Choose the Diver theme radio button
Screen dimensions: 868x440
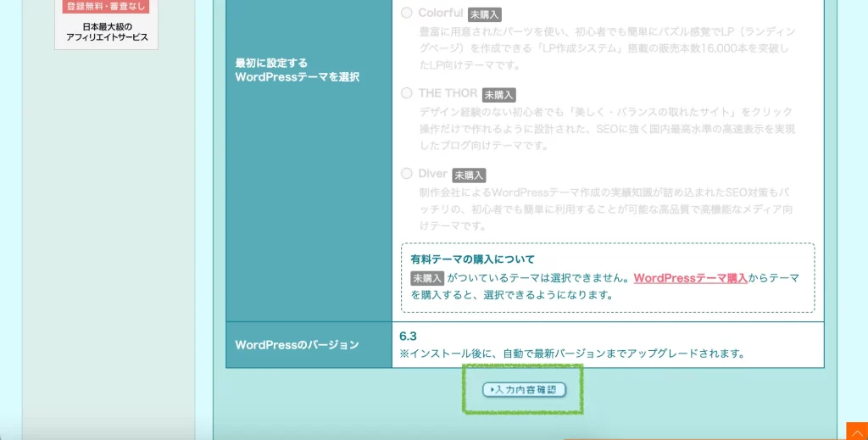407,174
